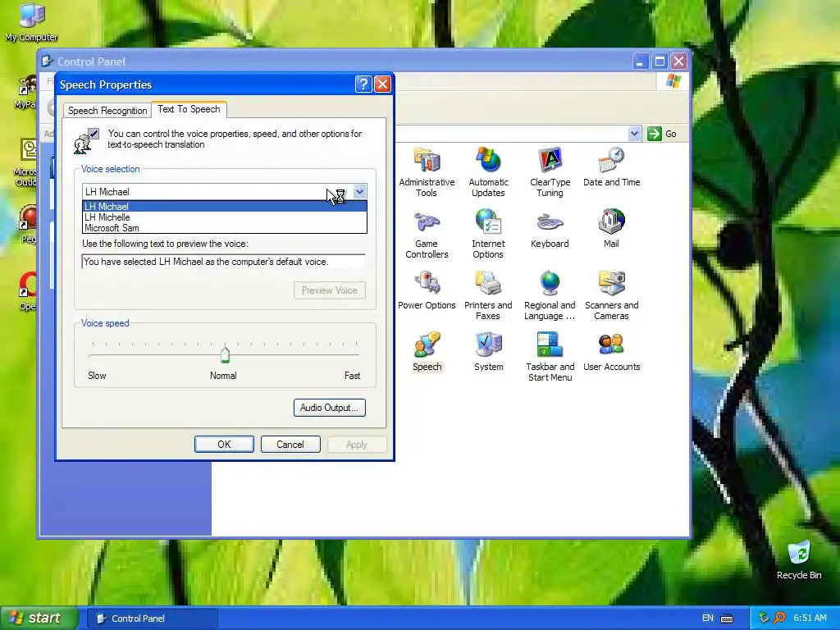The height and width of the screenshot is (630, 840).
Task: Open Game Controllers icon
Action: [x=427, y=234]
